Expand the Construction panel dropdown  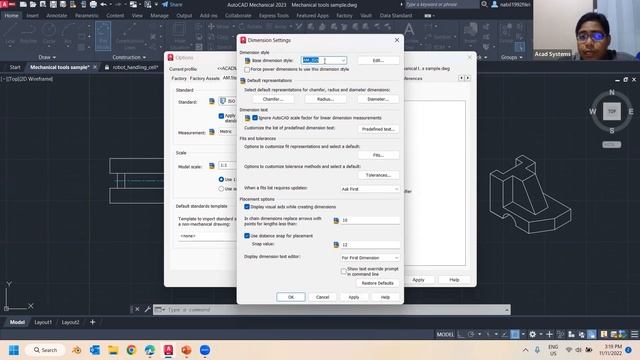129,58
